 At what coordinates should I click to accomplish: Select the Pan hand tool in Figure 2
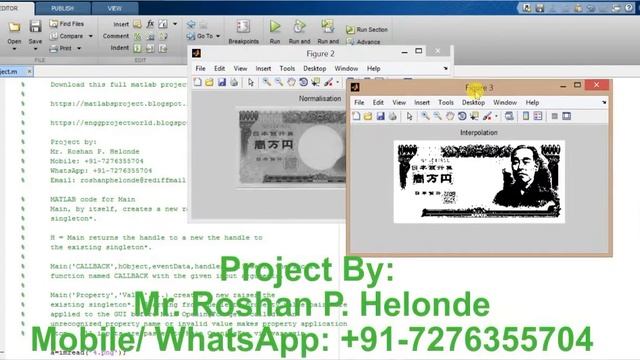[x=291, y=82]
